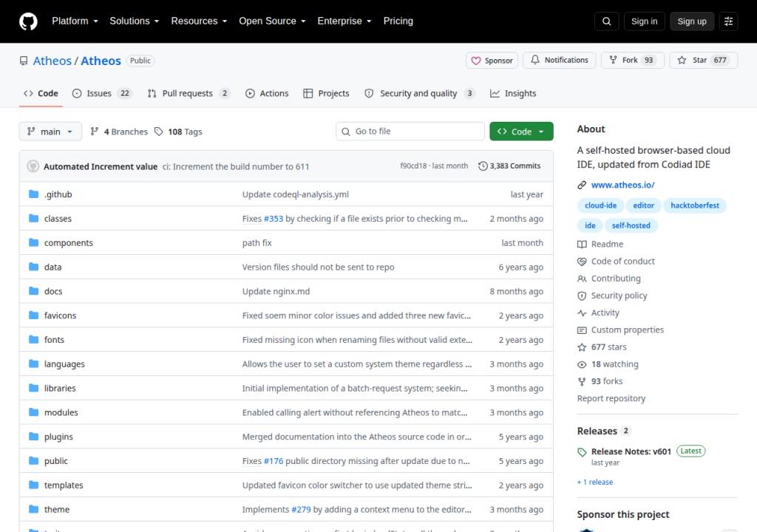This screenshot has width=757, height=532.
Task: View the 4 Branches link
Action: point(119,132)
